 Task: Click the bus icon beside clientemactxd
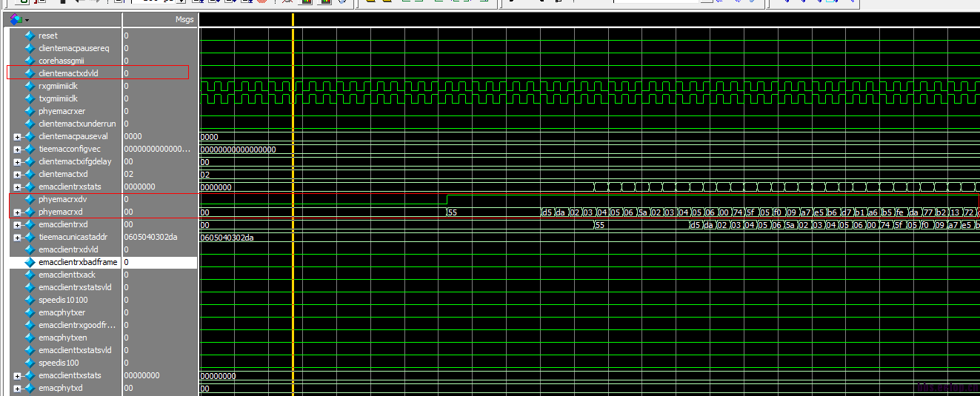click(x=30, y=174)
